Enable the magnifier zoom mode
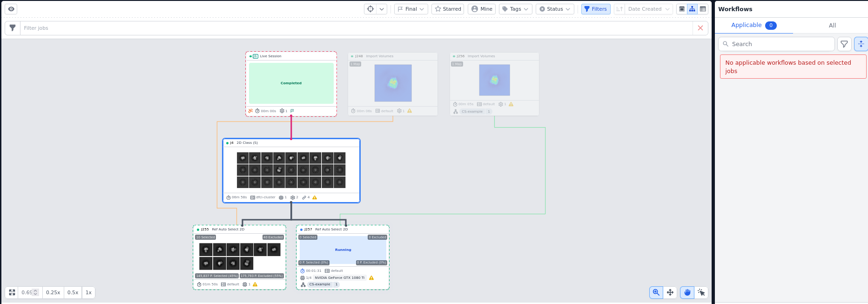This screenshot has height=304, width=868. coord(656,292)
